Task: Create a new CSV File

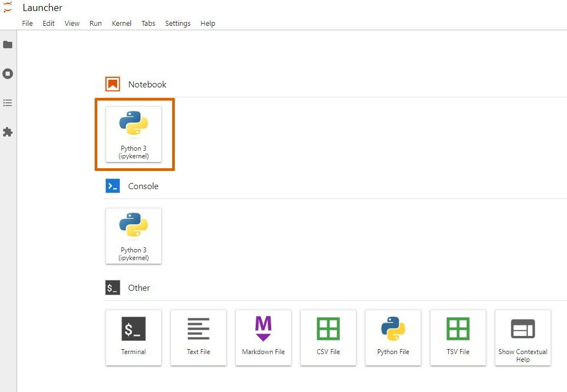Action: pos(328,338)
